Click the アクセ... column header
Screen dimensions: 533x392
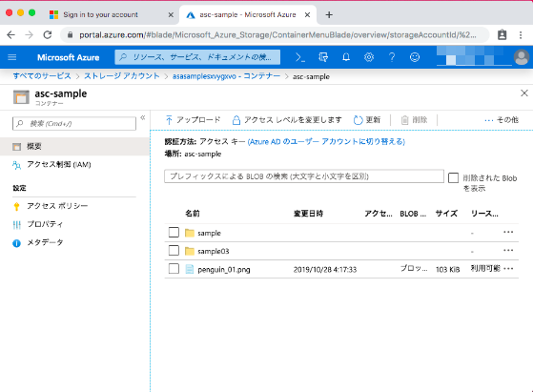(x=379, y=214)
